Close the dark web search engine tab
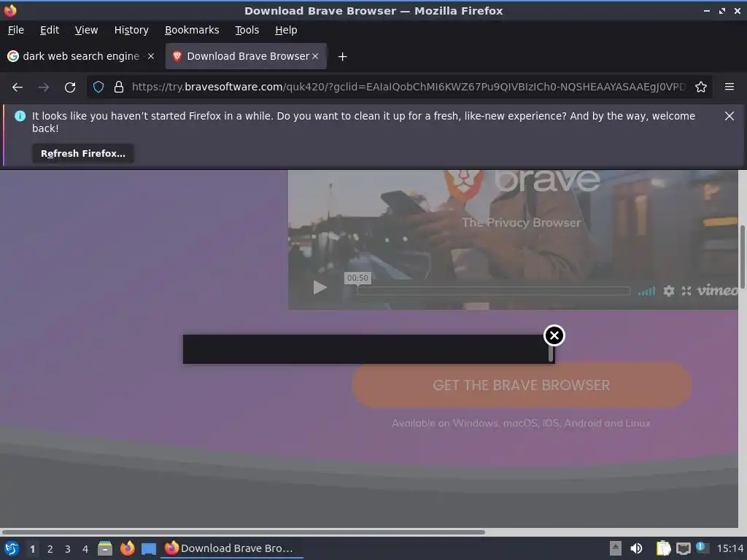The width and height of the screenshot is (747, 560). click(151, 56)
